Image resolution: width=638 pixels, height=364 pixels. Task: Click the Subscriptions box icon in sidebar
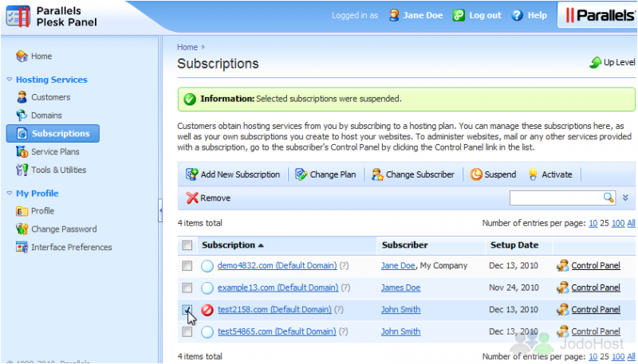(x=22, y=133)
